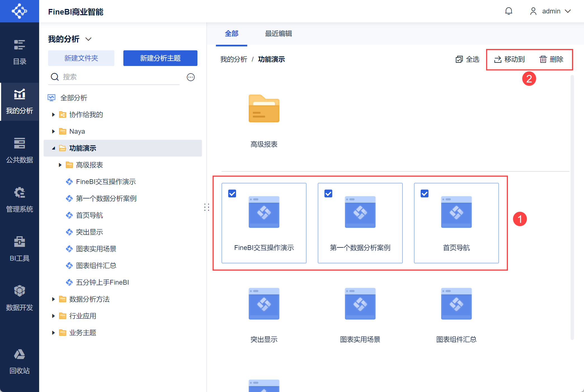
Task: Select 突出显示 in the tree
Action: coord(90,232)
